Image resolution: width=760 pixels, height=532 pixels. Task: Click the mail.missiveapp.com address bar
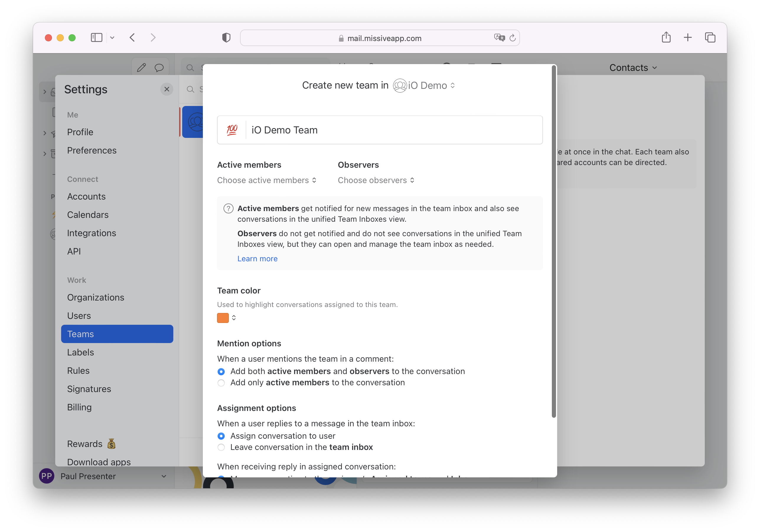(380, 38)
